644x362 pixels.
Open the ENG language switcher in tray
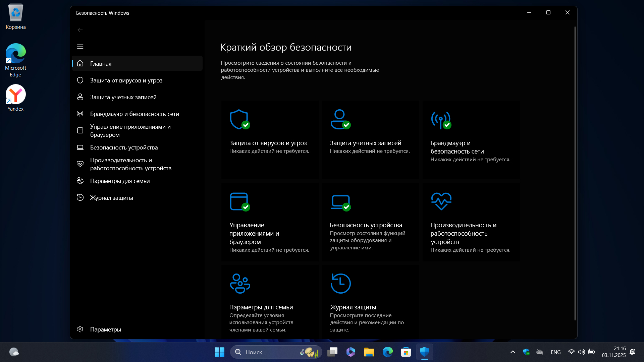(555, 352)
